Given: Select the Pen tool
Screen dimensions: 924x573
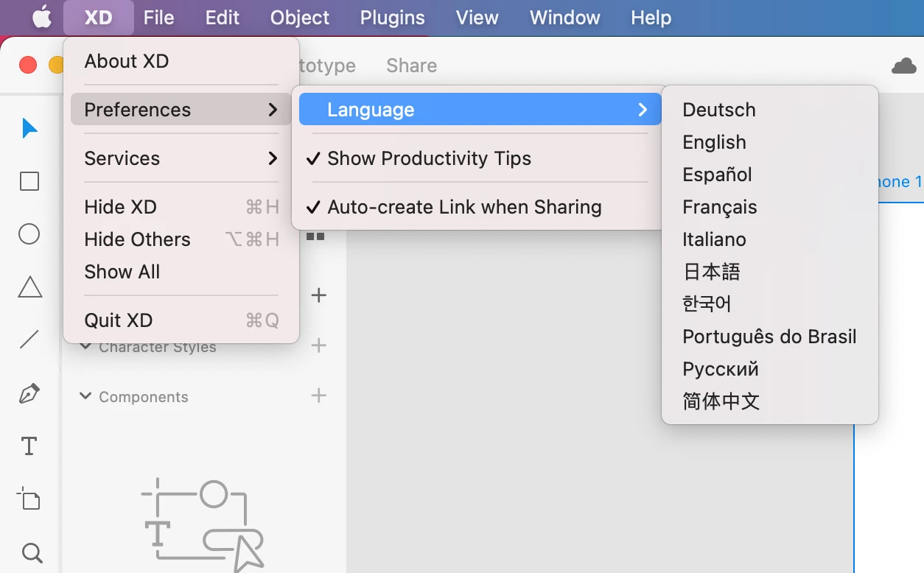Looking at the screenshot, I should pyautogui.click(x=29, y=393).
